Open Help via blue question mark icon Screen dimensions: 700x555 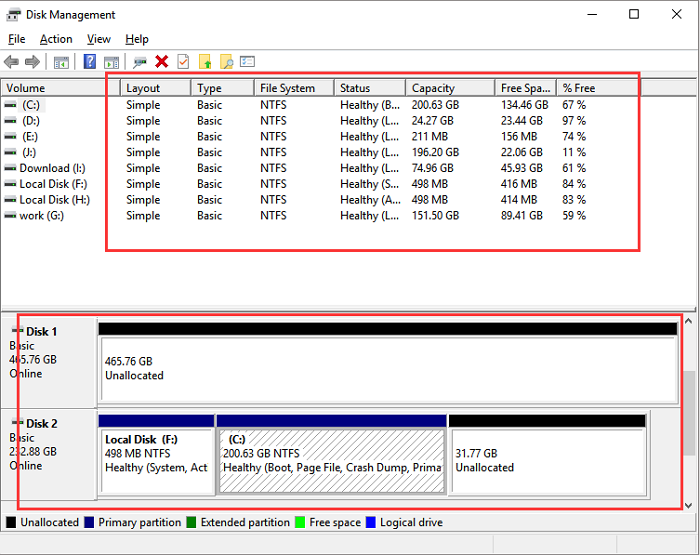click(90, 62)
